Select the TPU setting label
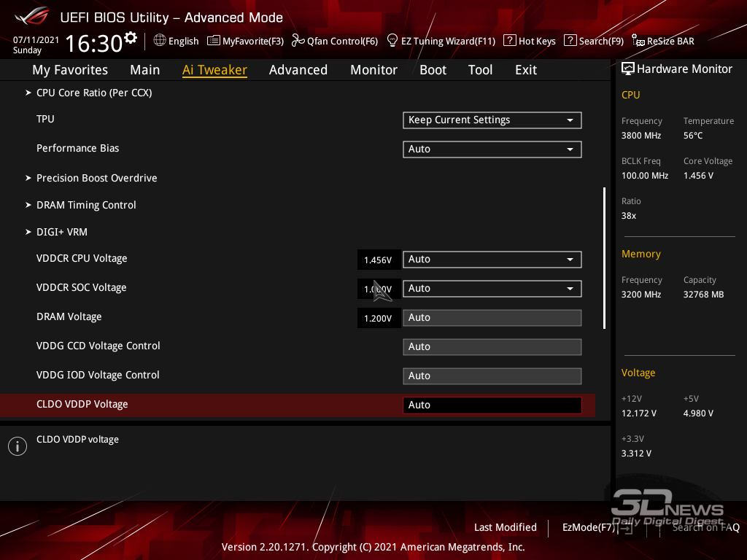747x560 pixels. click(45, 119)
